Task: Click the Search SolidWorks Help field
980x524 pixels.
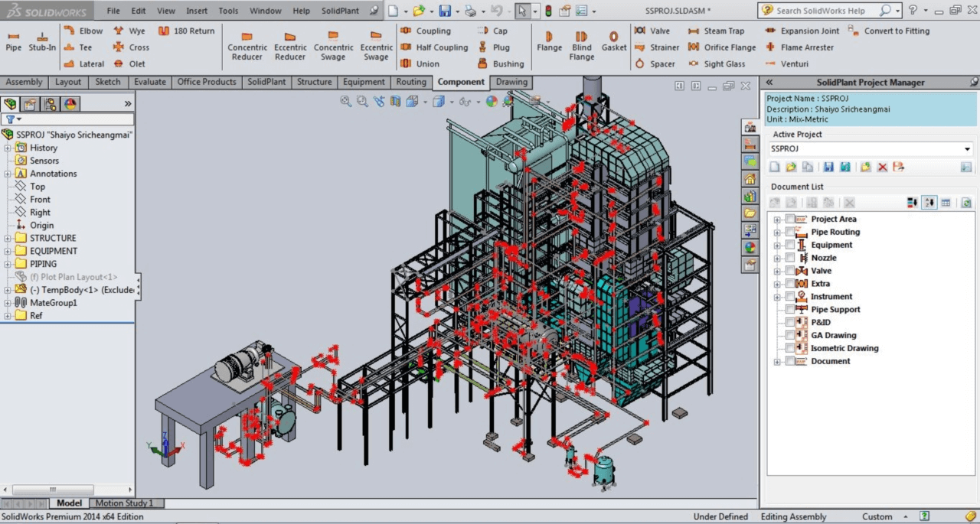Action: point(819,11)
